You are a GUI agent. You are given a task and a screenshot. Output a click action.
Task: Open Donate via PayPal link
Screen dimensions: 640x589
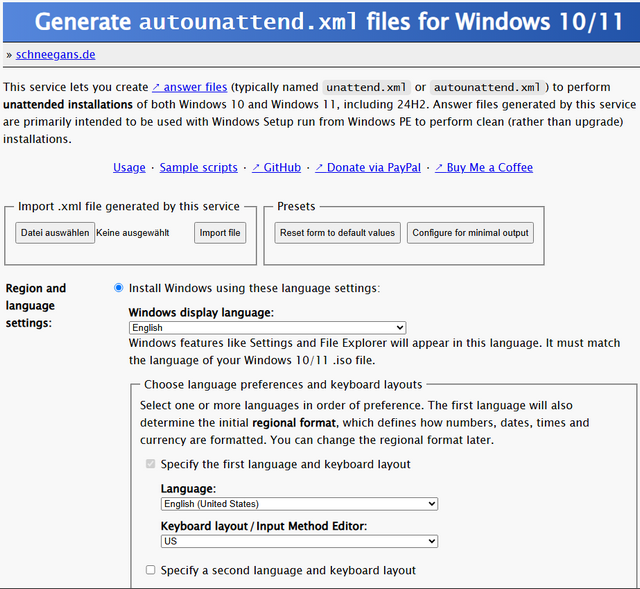368,168
